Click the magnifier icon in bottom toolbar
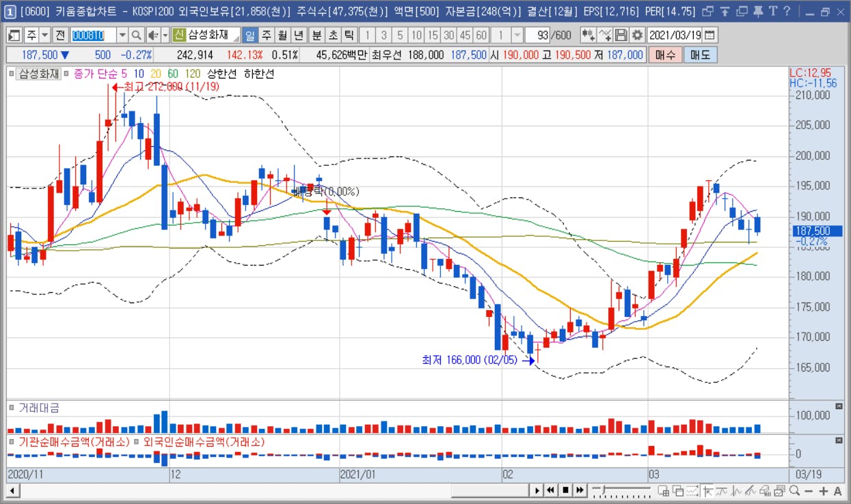This screenshot has width=851, height=504. [794, 490]
